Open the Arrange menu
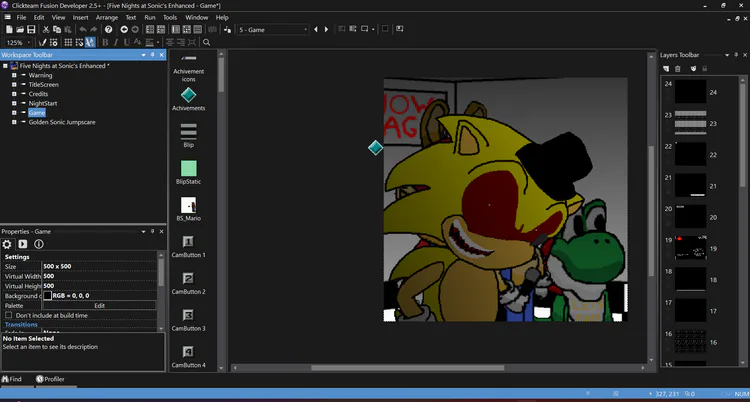 (x=107, y=17)
